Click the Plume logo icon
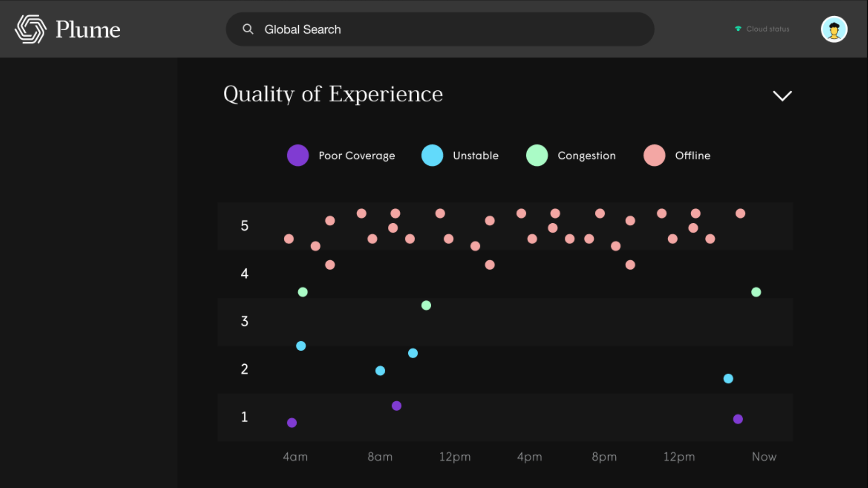Screen dimensions: 868x488 tap(30, 29)
